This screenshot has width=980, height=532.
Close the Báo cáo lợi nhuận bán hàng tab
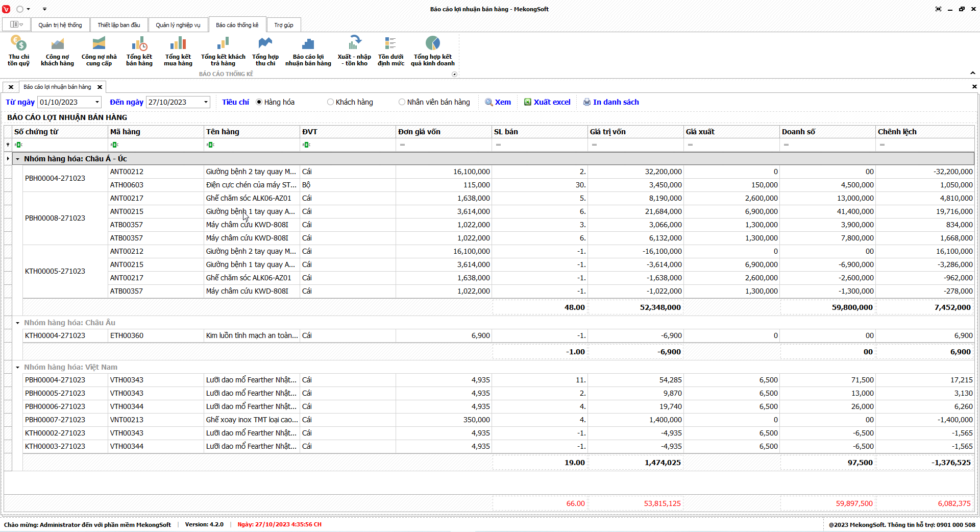click(x=100, y=87)
